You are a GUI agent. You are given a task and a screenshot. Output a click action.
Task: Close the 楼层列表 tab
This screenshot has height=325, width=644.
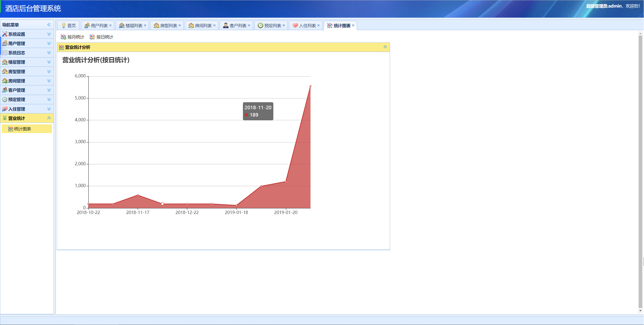tap(145, 25)
